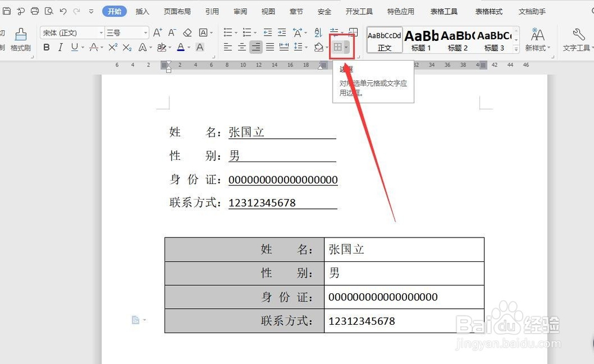The image size is (594, 364).
Task: Apply strikethrough to the text
Action: click(94, 48)
